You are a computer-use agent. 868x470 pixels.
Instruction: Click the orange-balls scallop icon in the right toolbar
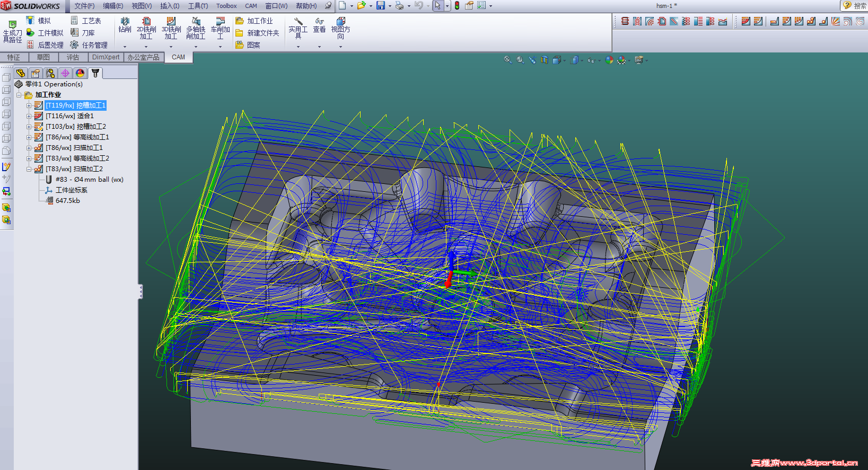coord(811,21)
